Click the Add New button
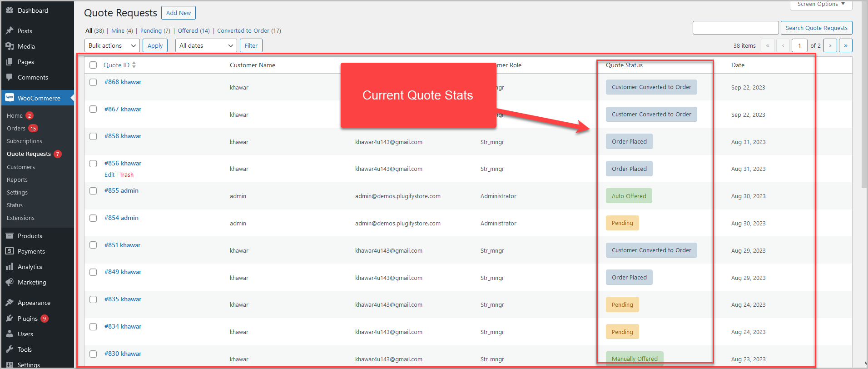 tap(179, 13)
